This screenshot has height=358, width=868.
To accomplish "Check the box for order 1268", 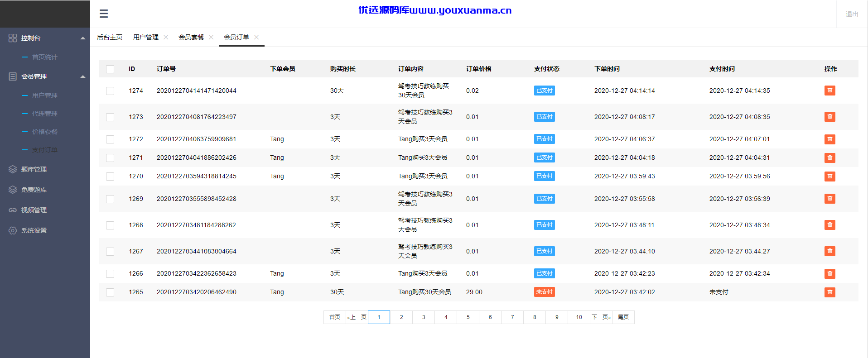I will [110, 225].
